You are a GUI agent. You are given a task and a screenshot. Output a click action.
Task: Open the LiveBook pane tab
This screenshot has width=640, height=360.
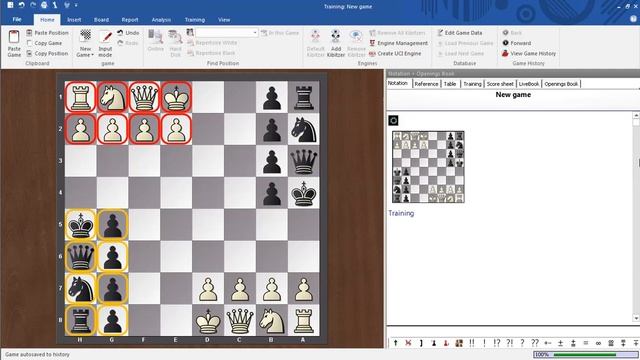tap(529, 84)
